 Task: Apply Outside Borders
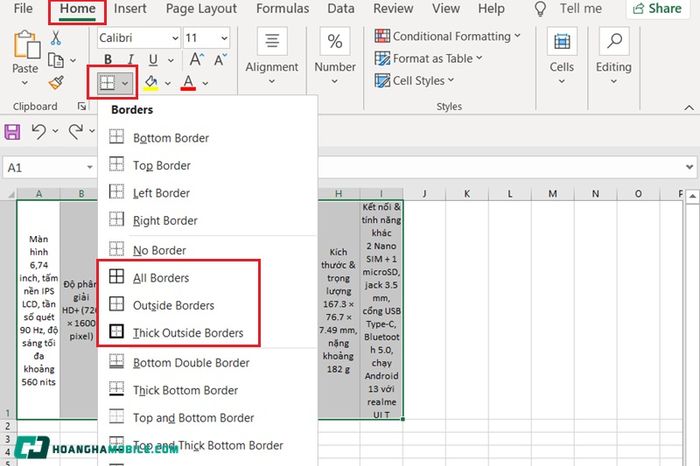(208, 305)
